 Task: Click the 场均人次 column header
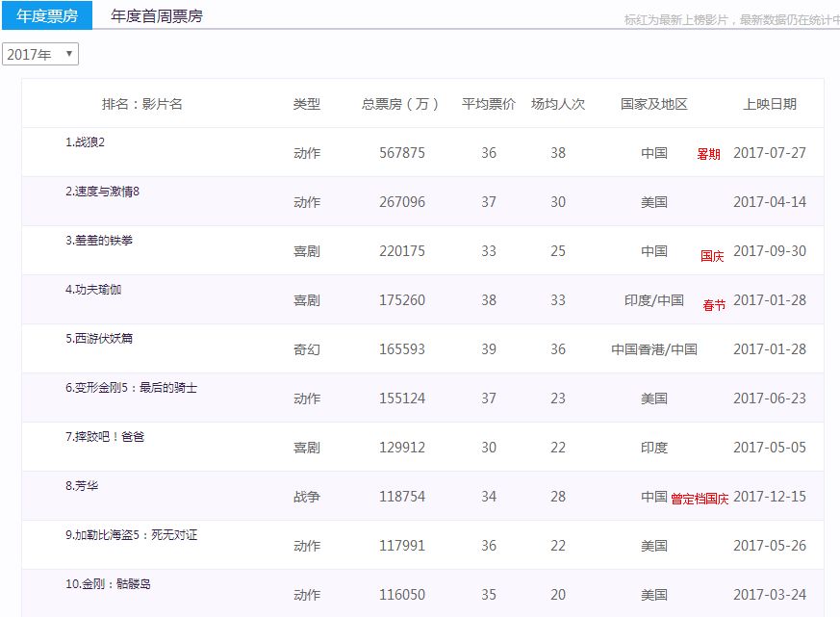click(x=558, y=104)
